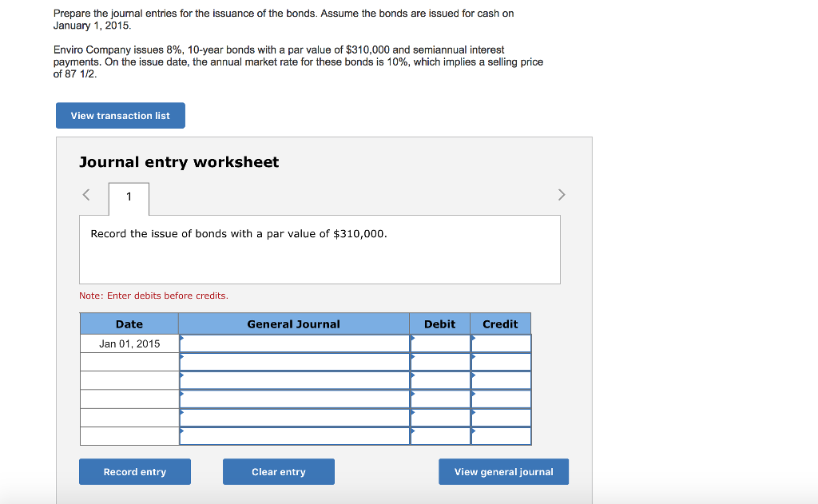The width and height of the screenshot is (818, 504).
Task: Click the credit input in the third row
Action: (x=500, y=379)
